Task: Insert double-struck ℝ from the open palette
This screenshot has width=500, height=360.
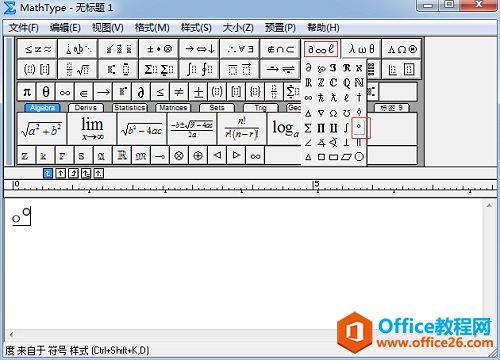Action: click(308, 82)
